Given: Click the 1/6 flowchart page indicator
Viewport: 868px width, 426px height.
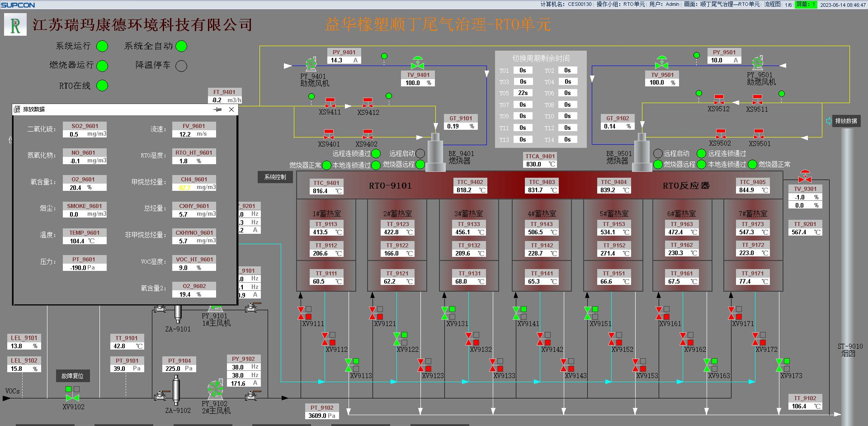Looking at the screenshot, I should tap(788, 5).
